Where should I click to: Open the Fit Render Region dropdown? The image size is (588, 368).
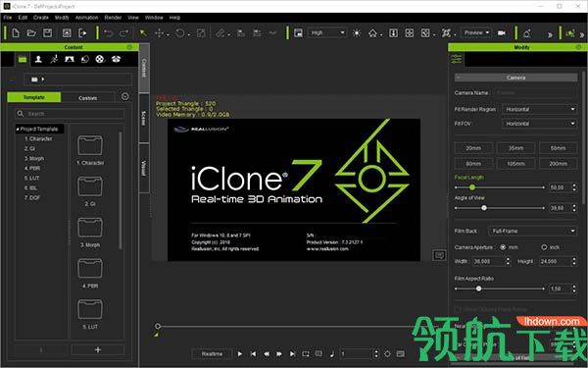tap(539, 109)
